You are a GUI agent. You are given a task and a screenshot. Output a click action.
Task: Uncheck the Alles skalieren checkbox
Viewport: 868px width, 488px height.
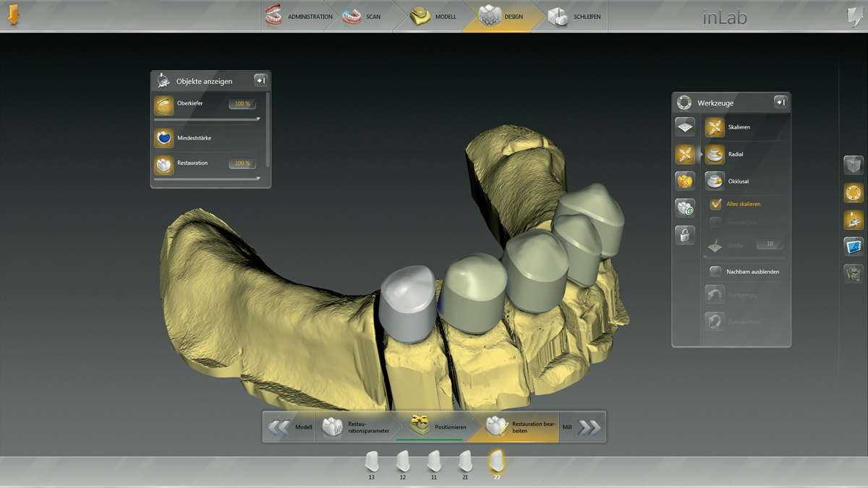coord(715,205)
